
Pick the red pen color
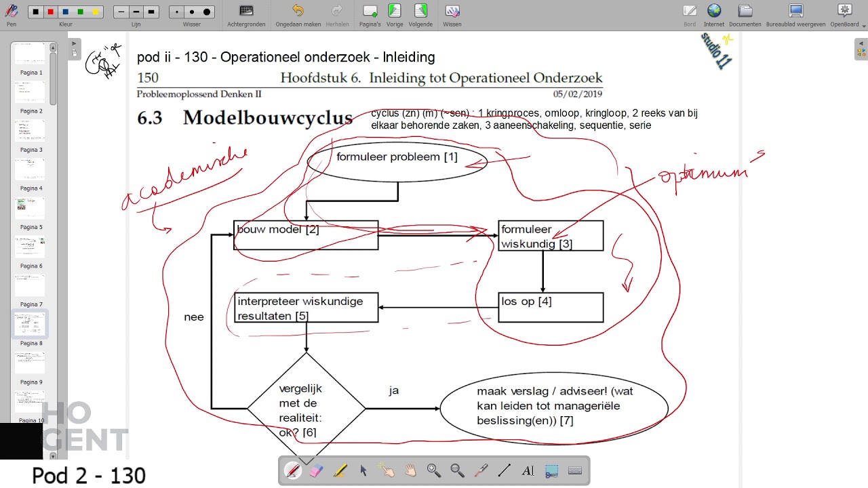pyautogui.click(x=50, y=12)
